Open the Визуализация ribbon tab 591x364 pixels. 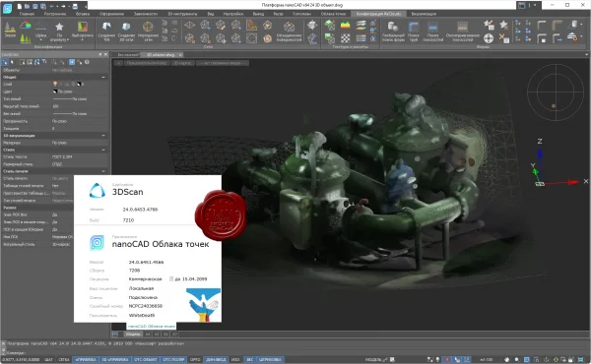424,14
